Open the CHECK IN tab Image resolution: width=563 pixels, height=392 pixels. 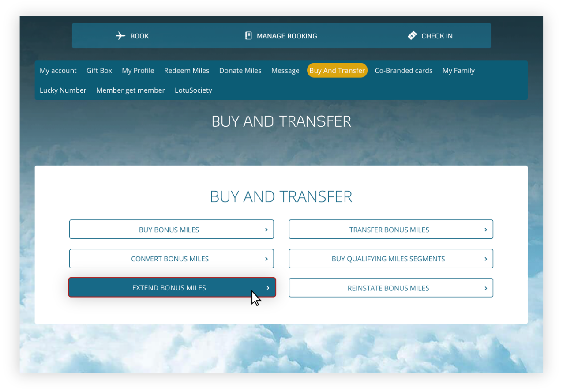[430, 36]
